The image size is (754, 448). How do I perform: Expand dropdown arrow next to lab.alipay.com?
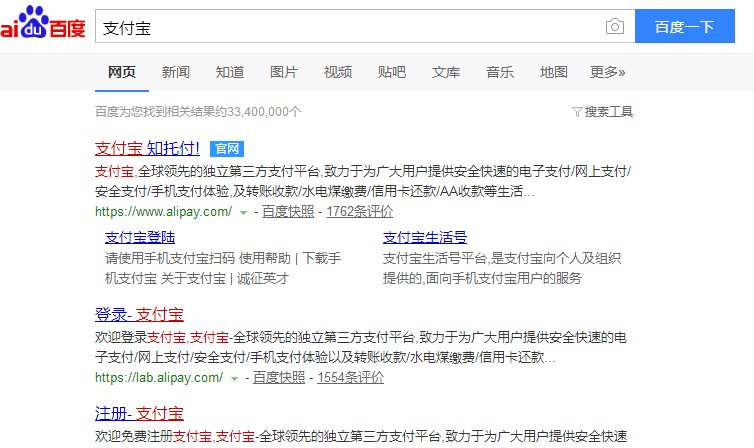[234, 378]
